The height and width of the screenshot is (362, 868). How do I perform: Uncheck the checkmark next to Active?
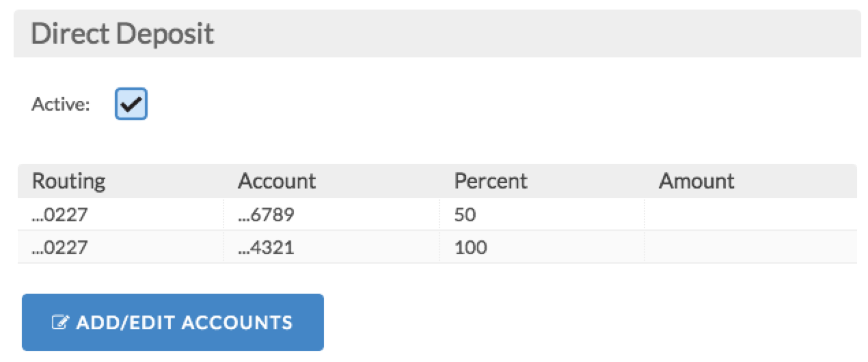tap(131, 105)
